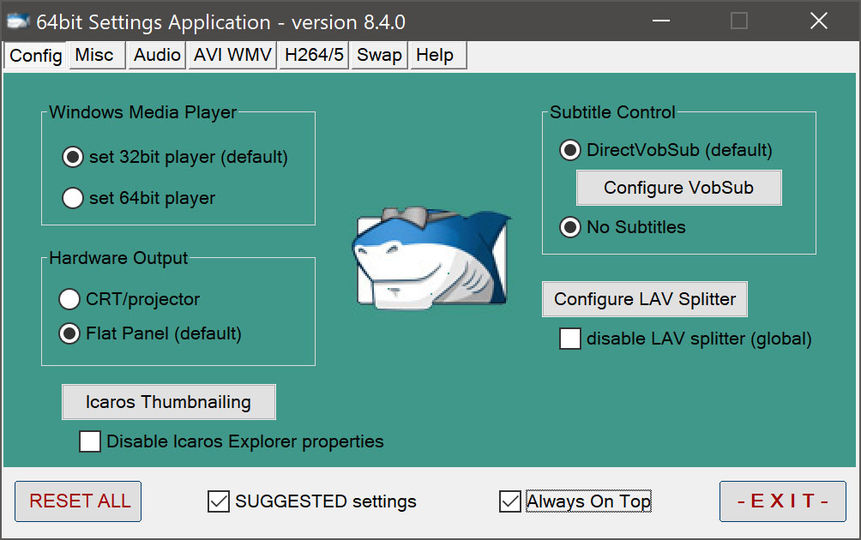Screen dimensions: 861x540
Task: Select the Swap tab
Action: pyautogui.click(x=379, y=56)
